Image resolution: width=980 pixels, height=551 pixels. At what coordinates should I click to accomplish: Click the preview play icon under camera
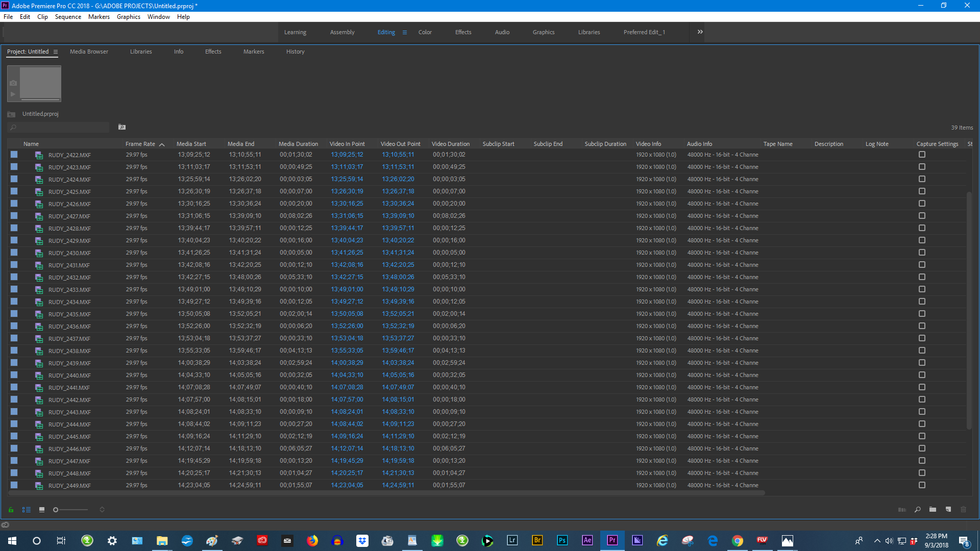[13, 94]
